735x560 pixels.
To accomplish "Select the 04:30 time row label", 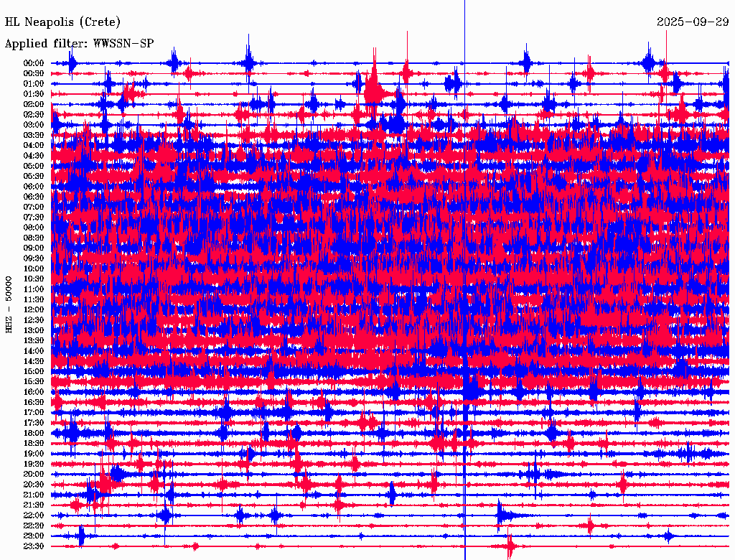I will coord(34,156).
